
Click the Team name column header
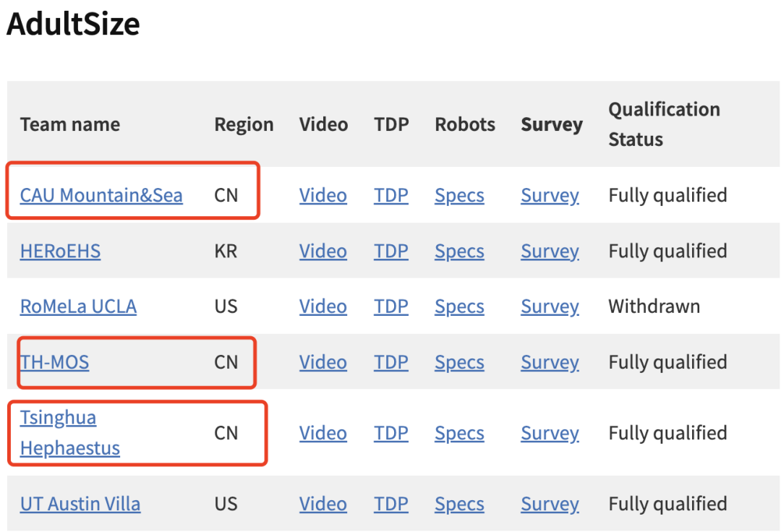(x=69, y=124)
